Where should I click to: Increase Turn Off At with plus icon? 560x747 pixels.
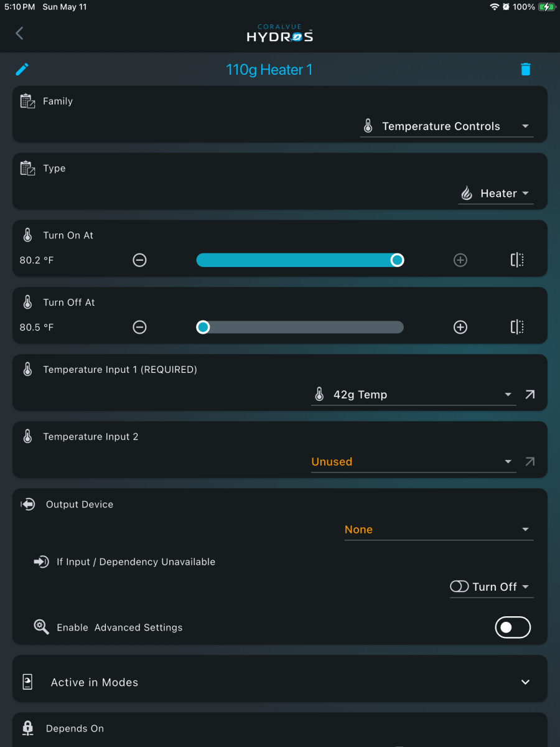460,327
